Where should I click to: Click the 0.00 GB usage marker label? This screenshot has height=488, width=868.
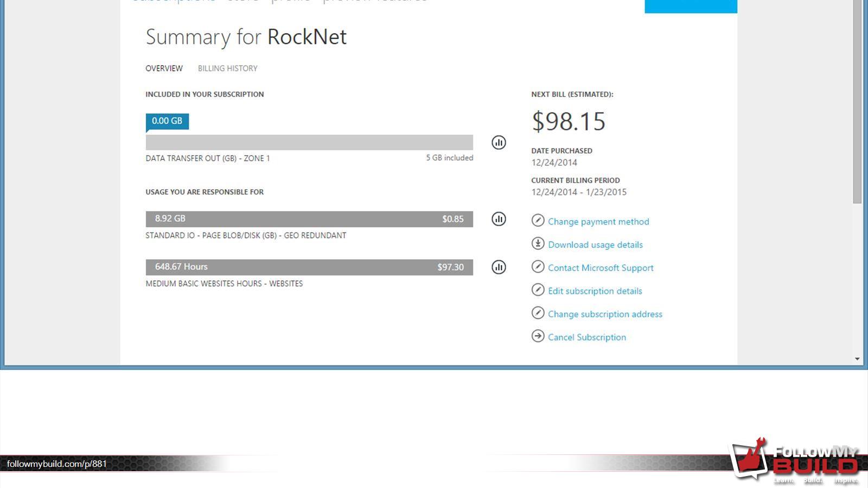167,121
